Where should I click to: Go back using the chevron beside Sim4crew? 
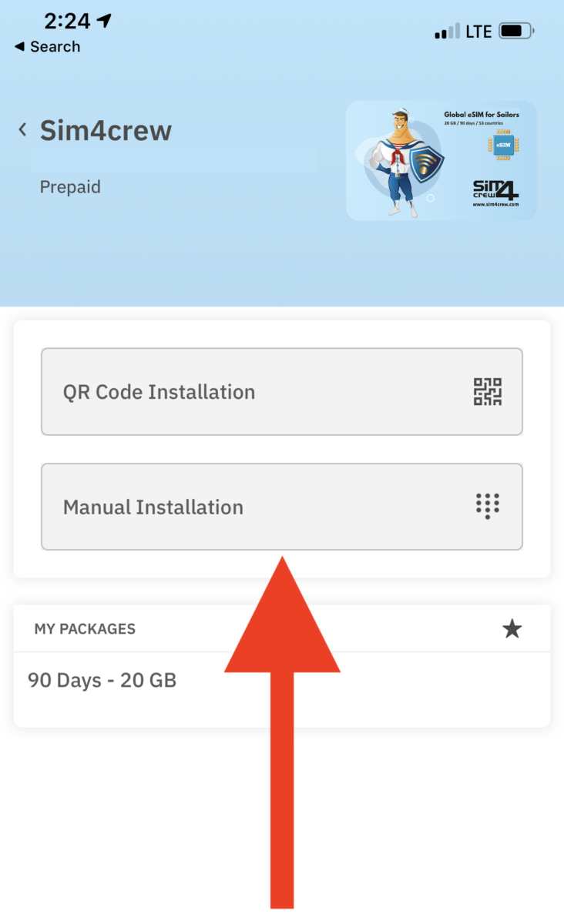pyautogui.click(x=22, y=129)
